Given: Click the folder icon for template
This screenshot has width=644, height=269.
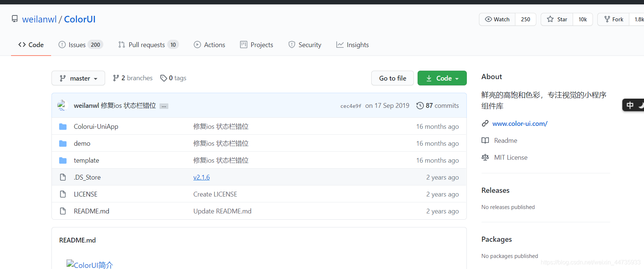Looking at the screenshot, I should click(63, 160).
